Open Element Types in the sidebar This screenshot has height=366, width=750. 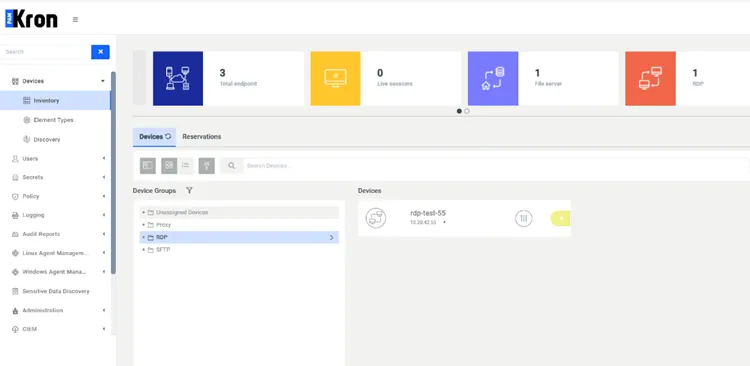click(55, 120)
